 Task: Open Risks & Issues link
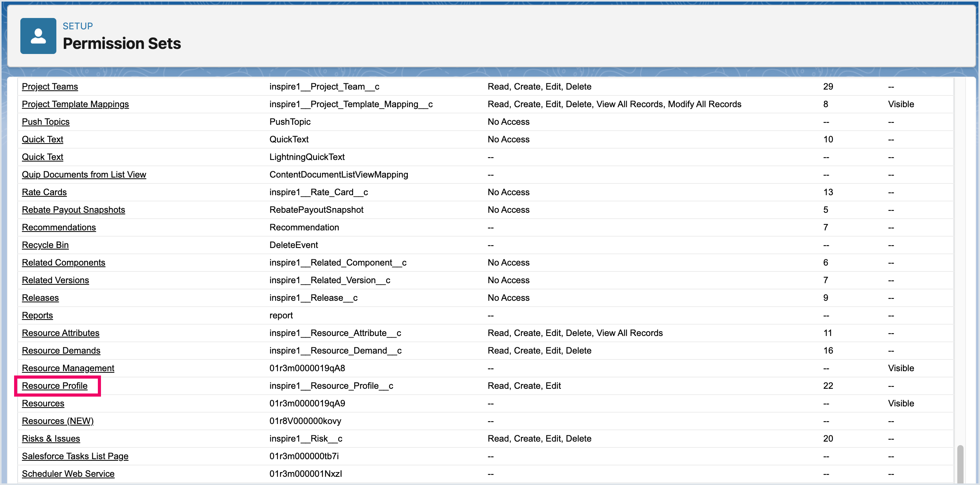(51, 438)
